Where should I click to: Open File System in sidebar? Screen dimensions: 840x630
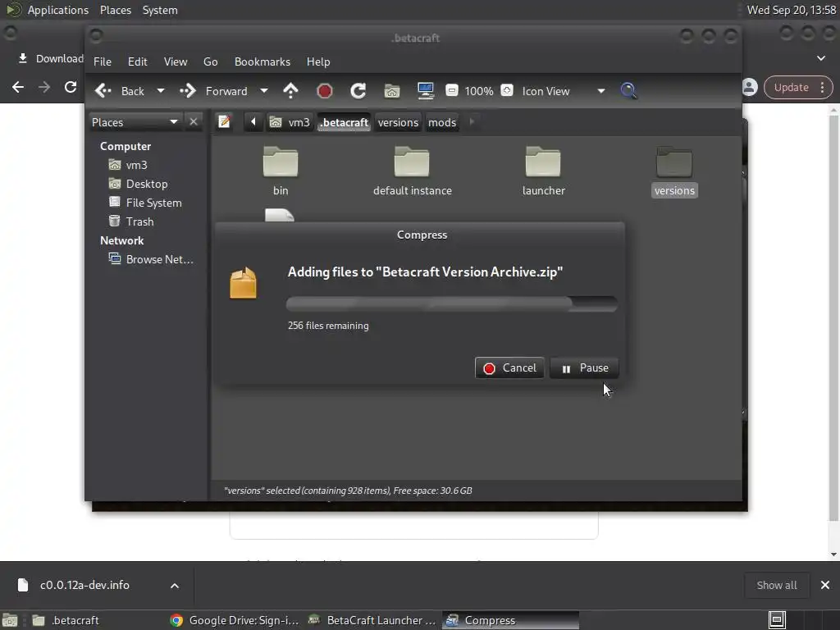(x=153, y=203)
